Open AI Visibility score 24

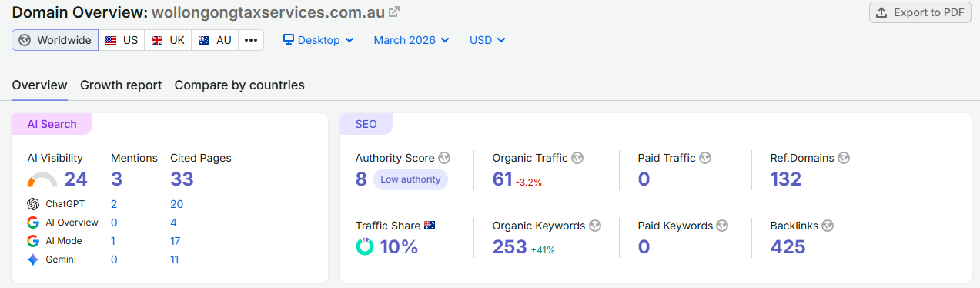pyautogui.click(x=75, y=179)
